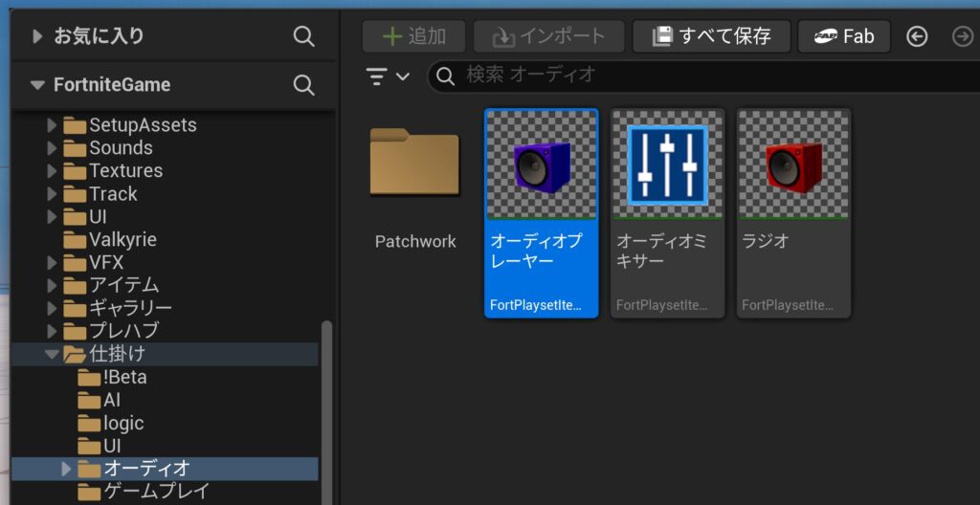Viewport: 980px width, 505px height.
Task: Select the !Beta folder in tree
Action: pos(113,378)
